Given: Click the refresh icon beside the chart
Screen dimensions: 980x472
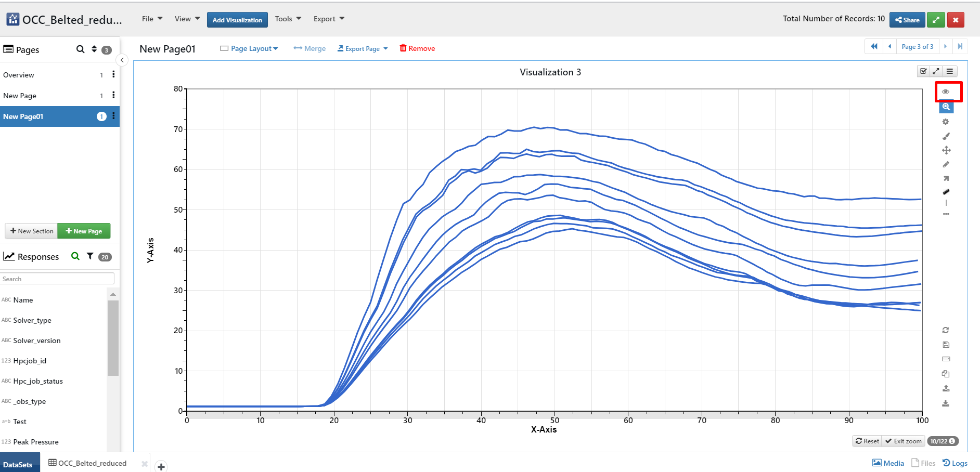Looking at the screenshot, I should pyautogui.click(x=946, y=330).
